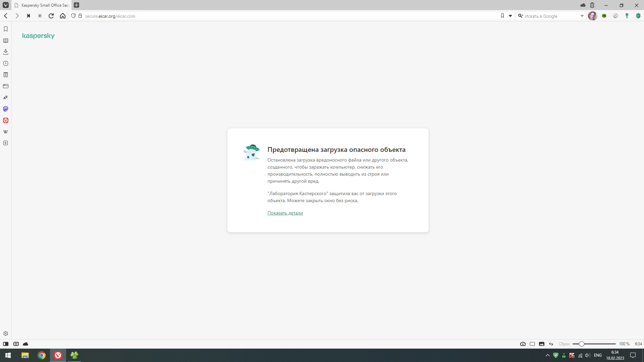Image resolution: width=644 pixels, height=362 pixels.
Task: Open Google Chrome from taskbar
Action: pos(42,355)
